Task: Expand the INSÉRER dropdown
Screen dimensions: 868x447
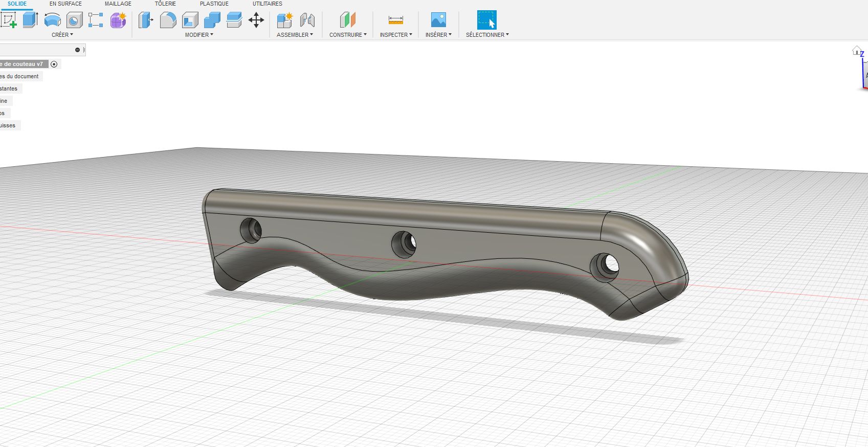Action: 438,35
